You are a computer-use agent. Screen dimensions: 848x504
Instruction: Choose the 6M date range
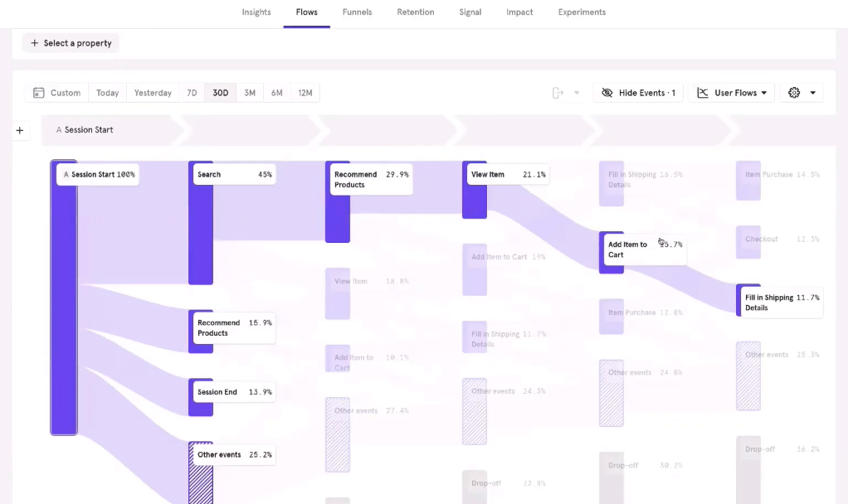(277, 93)
